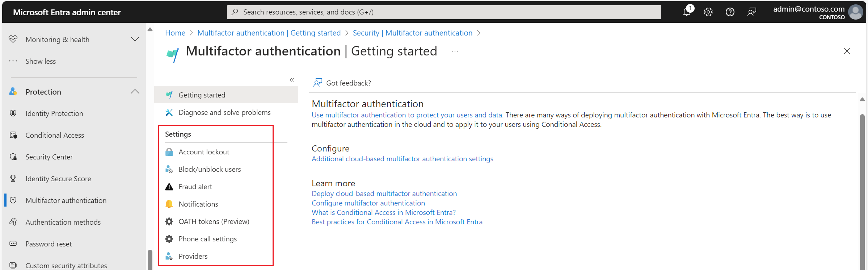Click the search resources input field
This screenshot has height=270, width=868.
(x=444, y=12)
